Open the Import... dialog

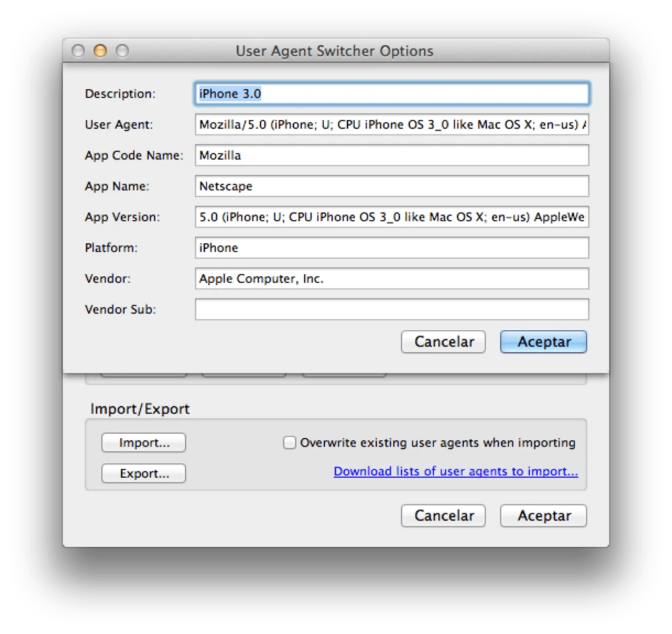144,442
